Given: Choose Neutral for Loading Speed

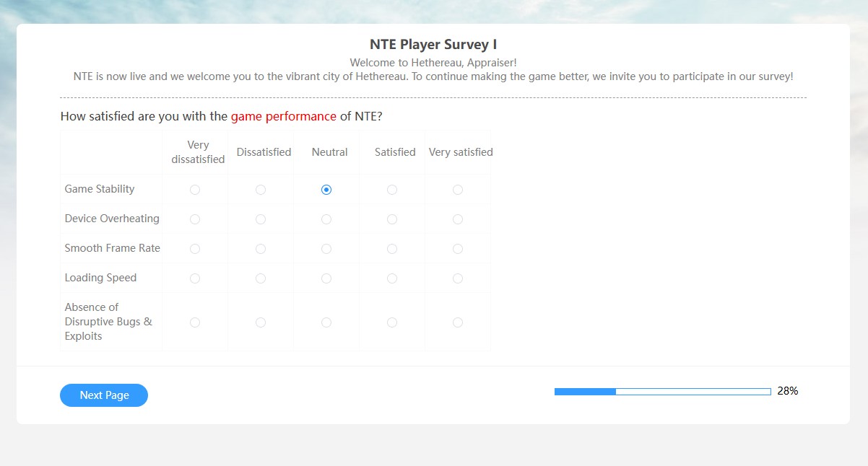Looking at the screenshot, I should click(326, 278).
